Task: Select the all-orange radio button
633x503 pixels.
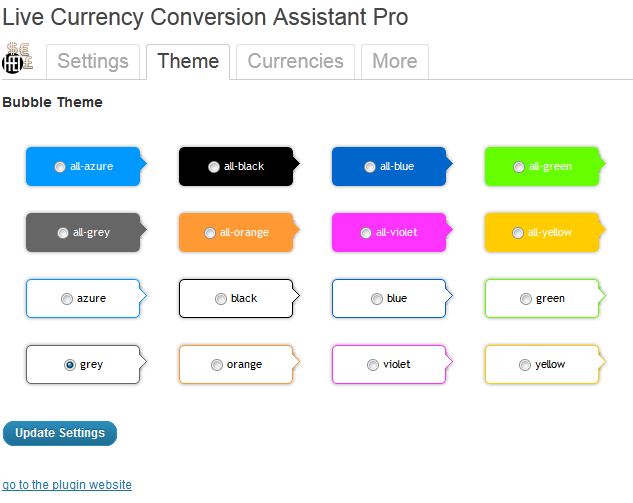Action: click(210, 233)
